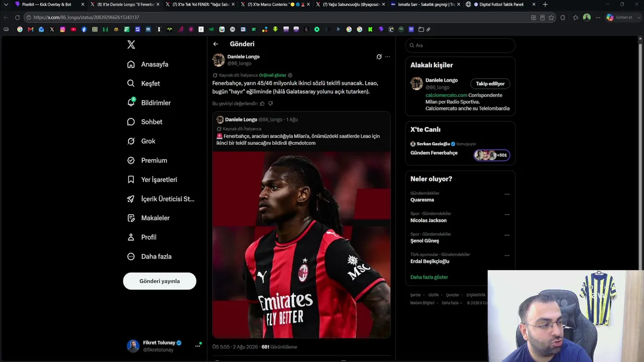
Task: Click the Google bookmark icon
Action: [x=20, y=29]
